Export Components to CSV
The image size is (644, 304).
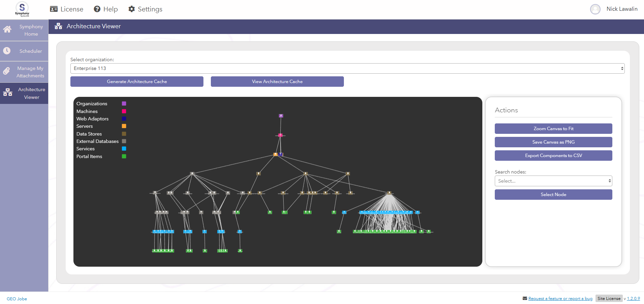click(553, 156)
